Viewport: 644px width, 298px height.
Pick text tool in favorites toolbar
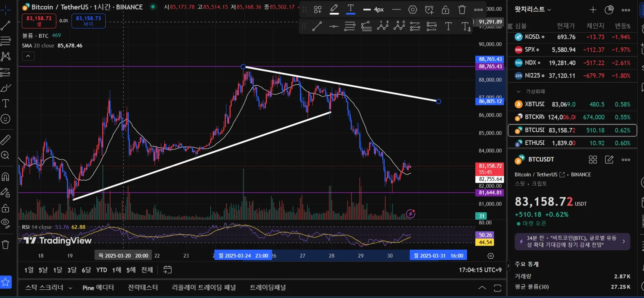tap(448, 26)
